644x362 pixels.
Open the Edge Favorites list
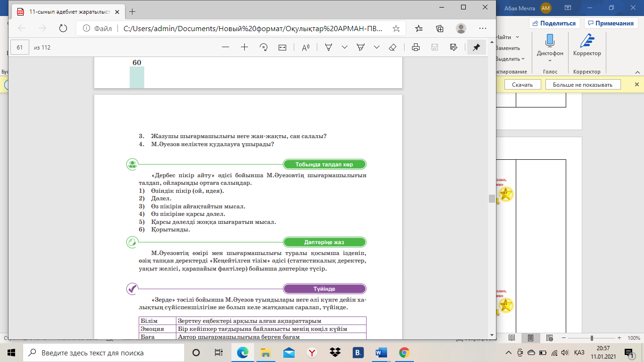coord(419,28)
